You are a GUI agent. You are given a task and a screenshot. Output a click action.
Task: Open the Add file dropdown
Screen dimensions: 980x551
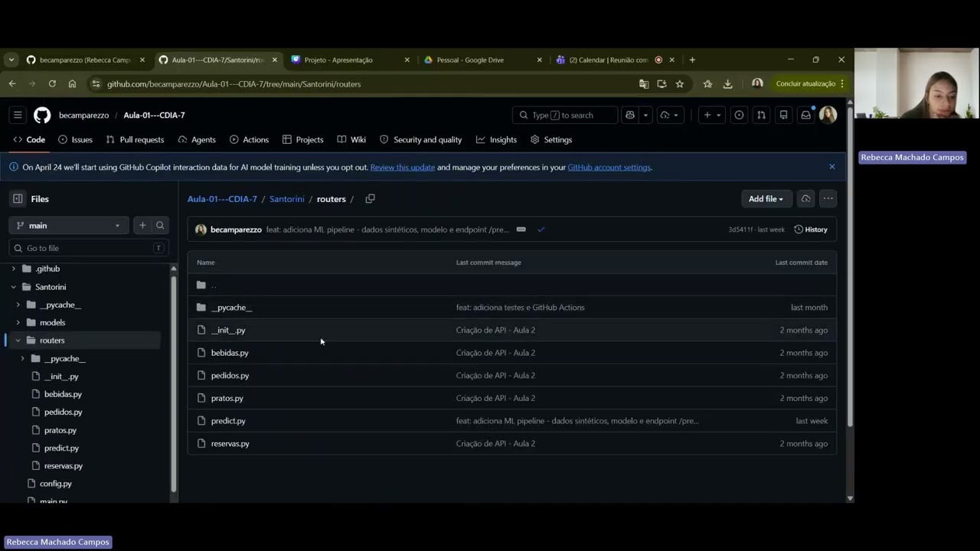pyautogui.click(x=766, y=198)
